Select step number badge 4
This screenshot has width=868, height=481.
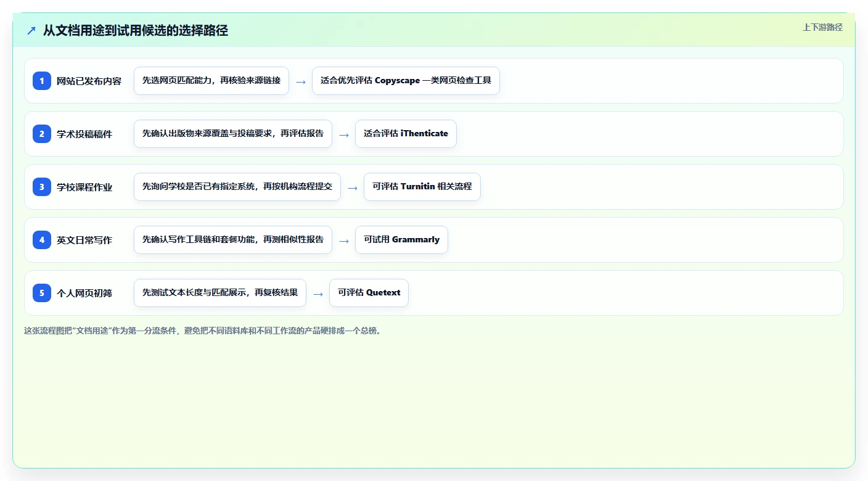(x=42, y=240)
